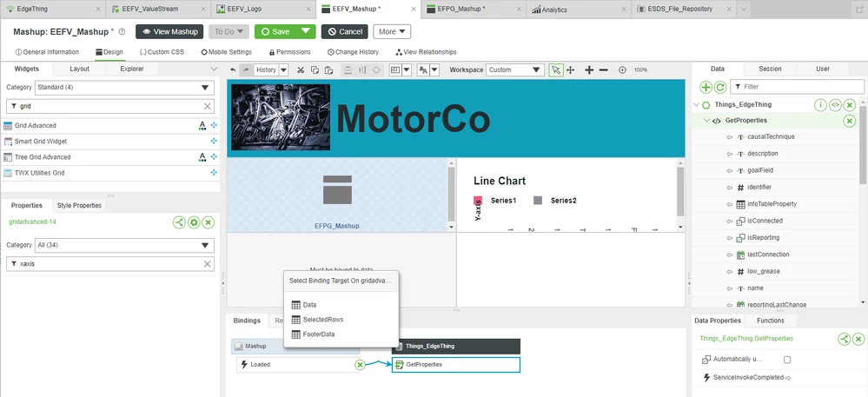This screenshot has height=397, width=868.
Task: Click the zoom-to-fit target icon
Action: click(x=622, y=69)
